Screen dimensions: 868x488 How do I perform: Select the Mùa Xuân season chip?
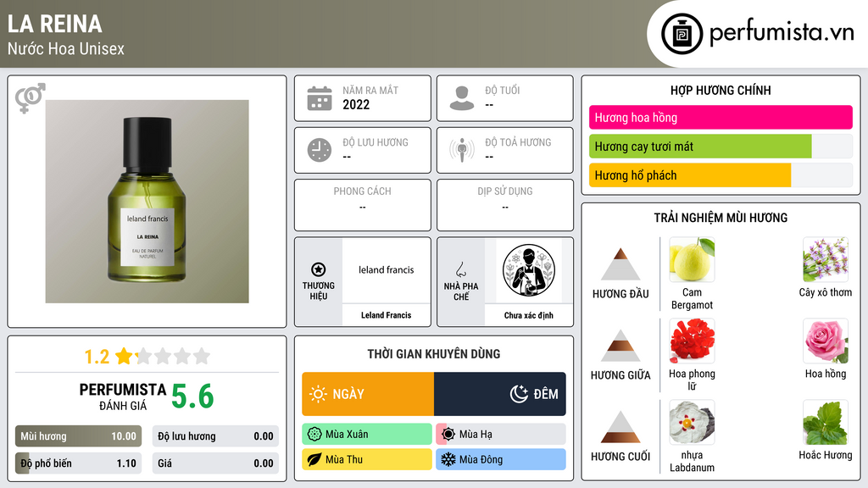pyautogui.click(x=367, y=435)
